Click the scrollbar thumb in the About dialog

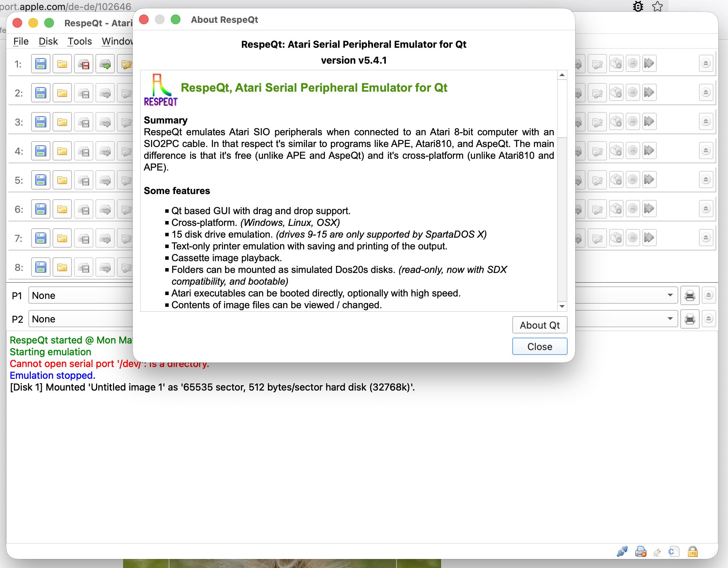click(x=562, y=109)
